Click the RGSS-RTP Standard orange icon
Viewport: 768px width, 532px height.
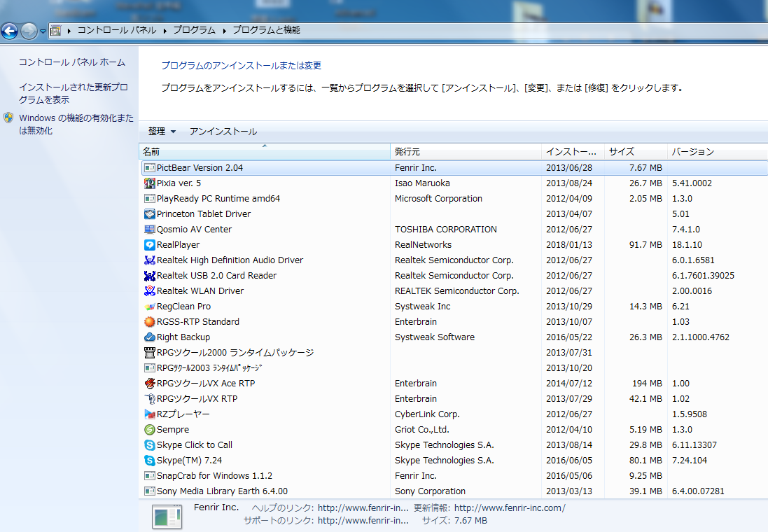click(149, 322)
